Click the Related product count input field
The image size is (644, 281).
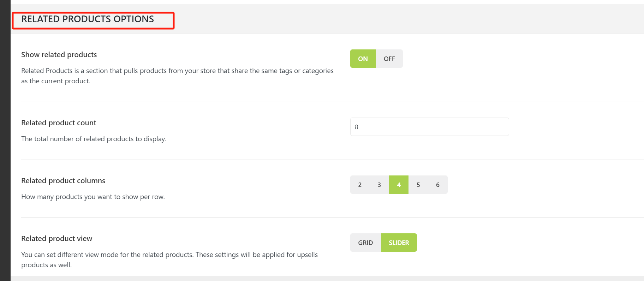click(429, 127)
